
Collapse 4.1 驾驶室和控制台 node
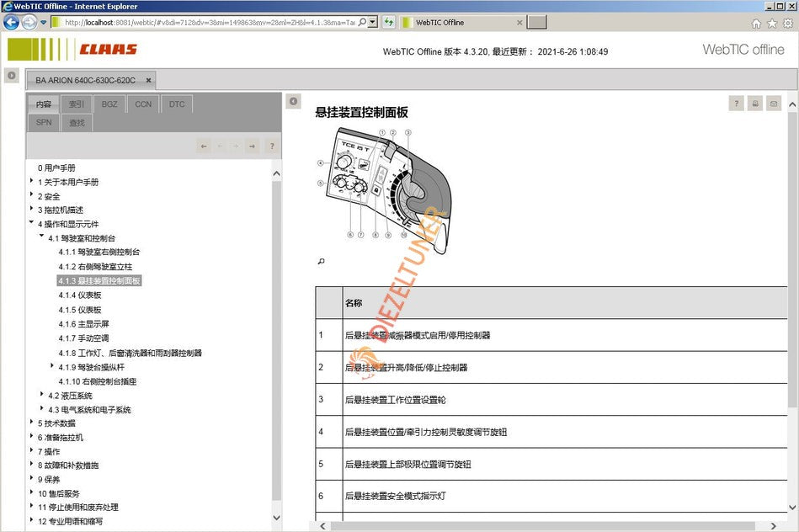[42, 236]
